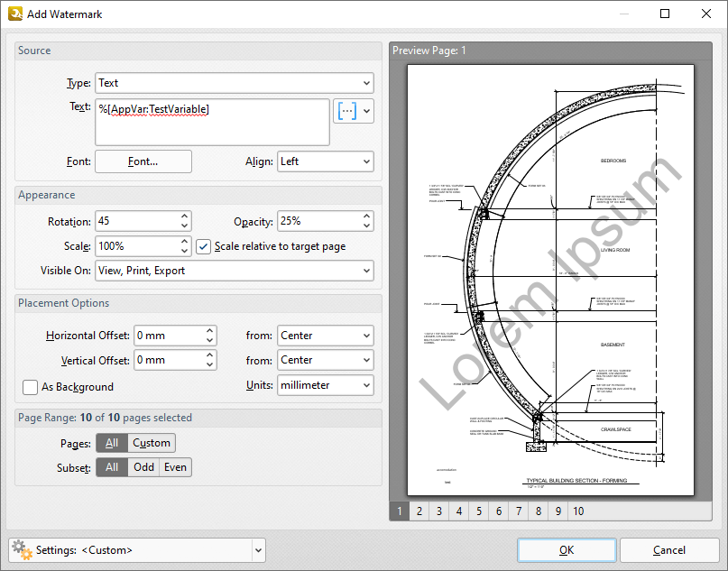This screenshot has width=728, height=571.
Task: Decrease Scale with down arrow
Action: click(x=184, y=251)
